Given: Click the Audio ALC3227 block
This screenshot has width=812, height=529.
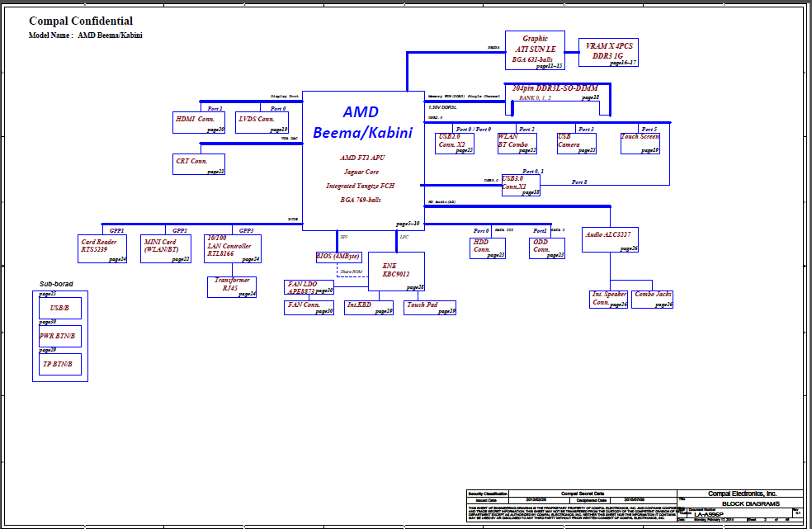Looking at the screenshot, I should tap(610, 240).
